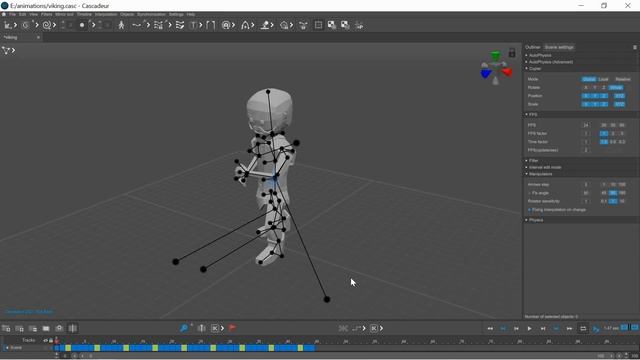Screen dimensions: 640x360
Task: Open the scene settings panel options menu
Action: 635,47
